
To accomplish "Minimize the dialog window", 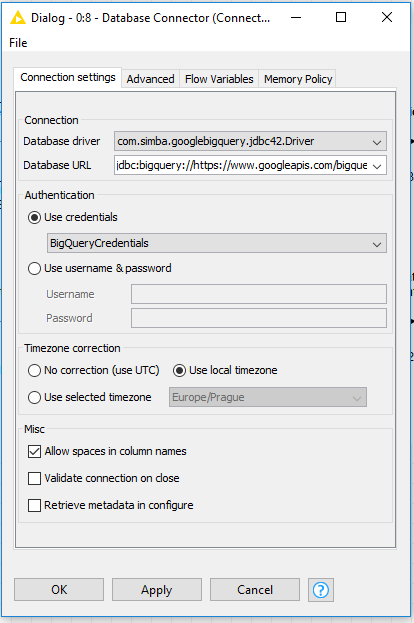I will point(296,17).
